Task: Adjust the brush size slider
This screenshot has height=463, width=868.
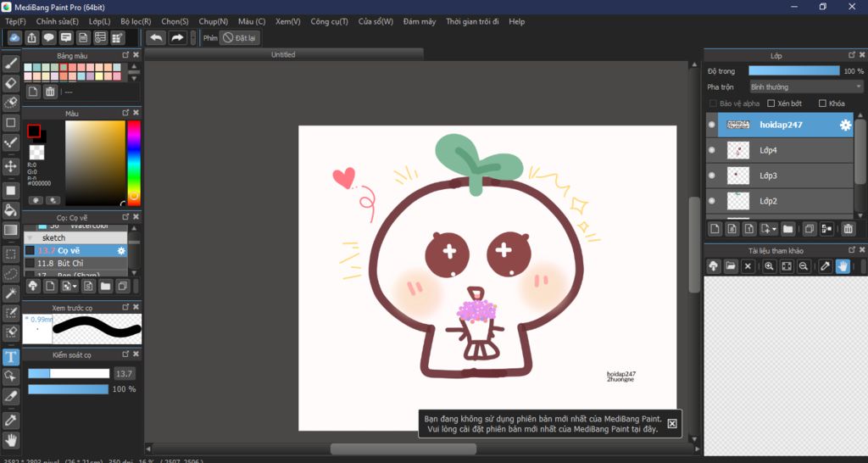Action: click(x=69, y=374)
